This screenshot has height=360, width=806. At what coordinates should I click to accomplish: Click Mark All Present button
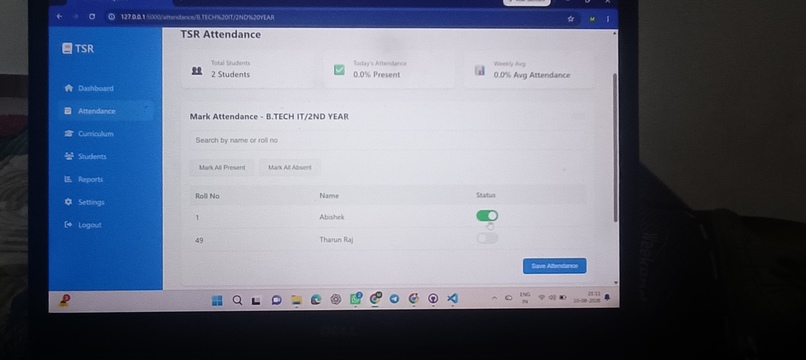click(222, 168)
